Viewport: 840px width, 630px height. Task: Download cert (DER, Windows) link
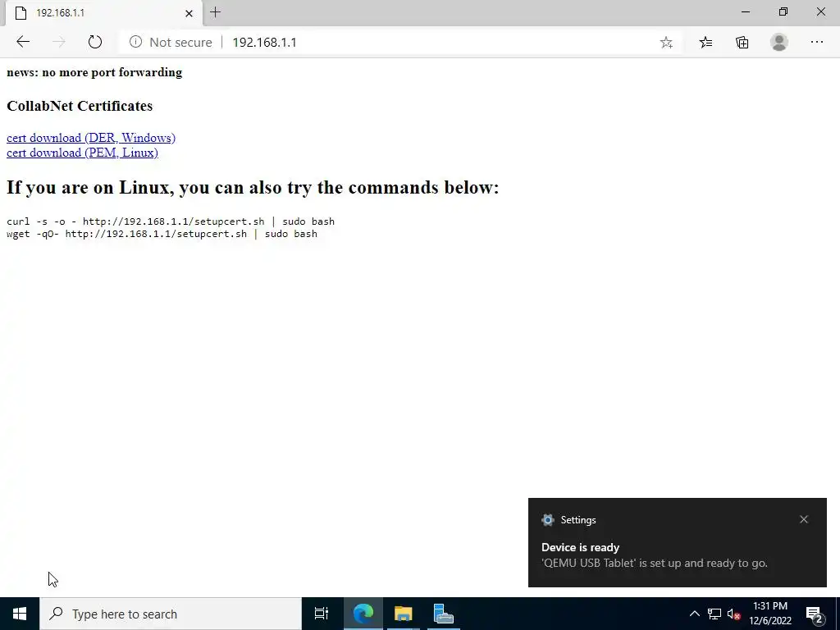click(91, 138)
